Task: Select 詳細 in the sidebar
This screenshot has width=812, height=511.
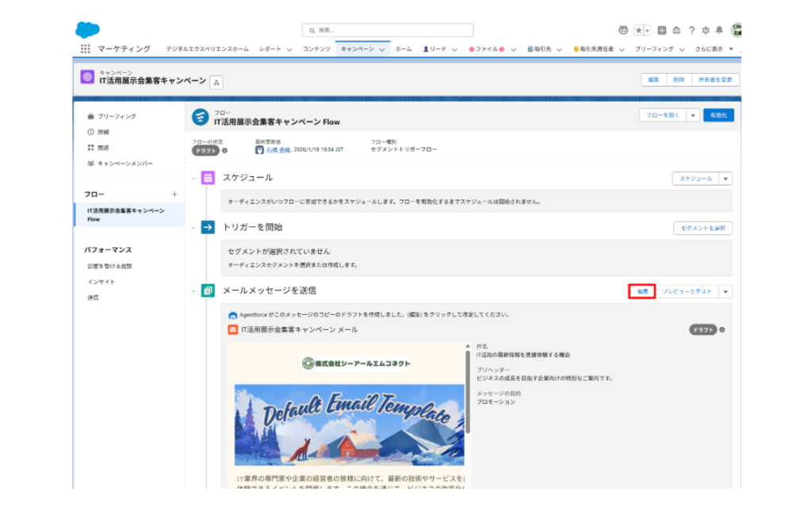Action: [103, 132]
